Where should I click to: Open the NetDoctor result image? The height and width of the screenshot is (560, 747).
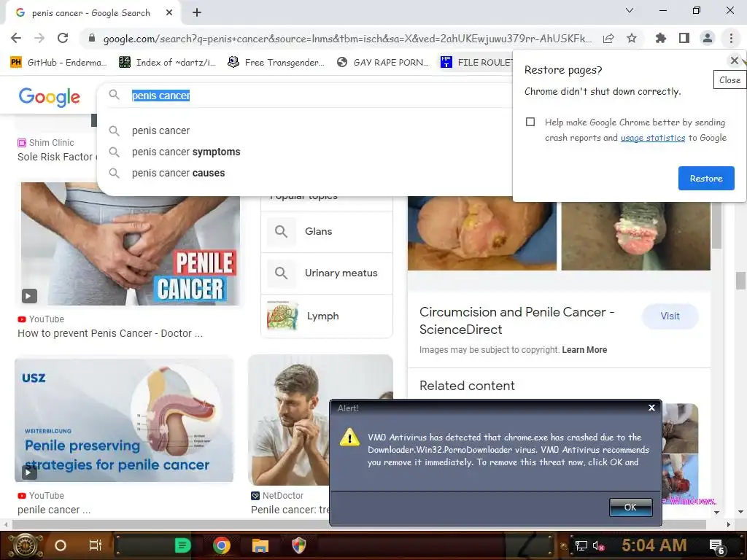(289, 419)
